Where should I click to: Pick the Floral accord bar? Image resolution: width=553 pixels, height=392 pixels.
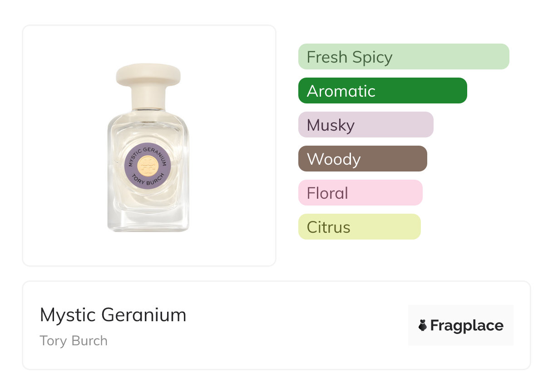pyautogui.click(x=360, y=193)
